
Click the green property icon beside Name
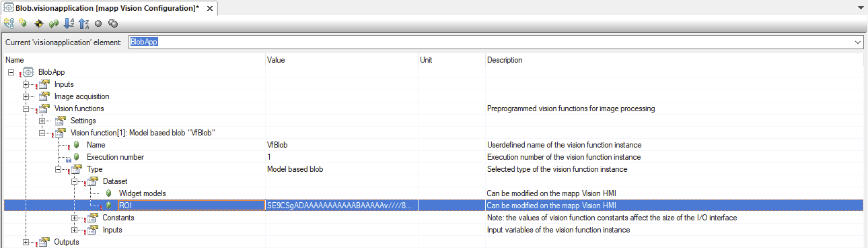click(77, 145)
